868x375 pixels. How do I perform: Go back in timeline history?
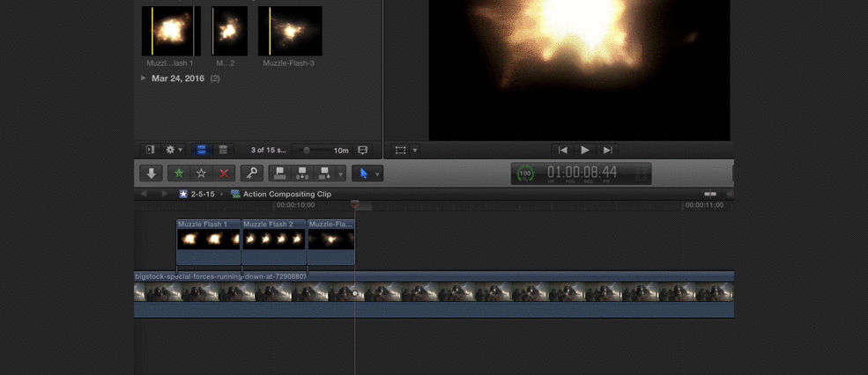point(144,195)
